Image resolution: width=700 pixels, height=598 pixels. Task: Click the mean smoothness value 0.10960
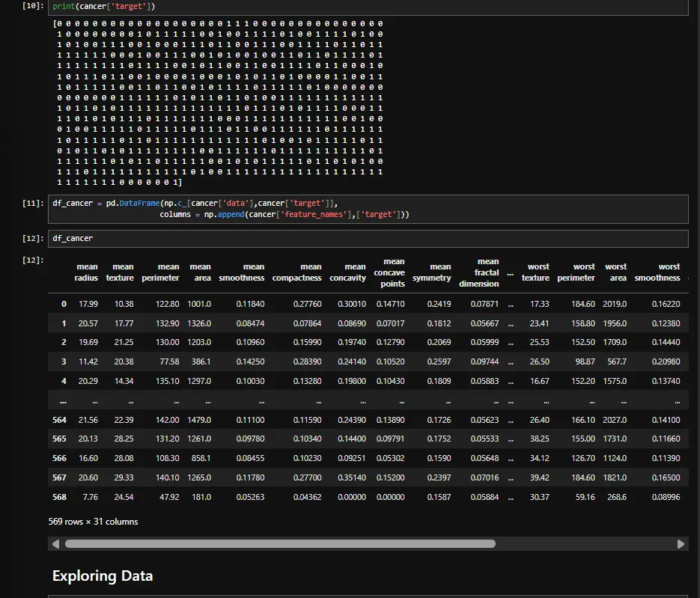[251, 342]
